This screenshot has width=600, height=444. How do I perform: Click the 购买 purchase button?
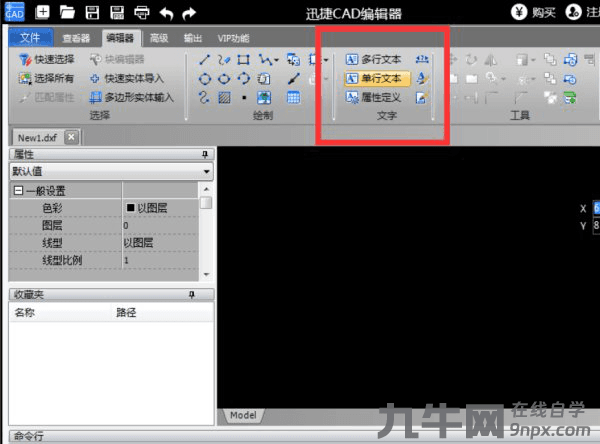coord(533,13)
